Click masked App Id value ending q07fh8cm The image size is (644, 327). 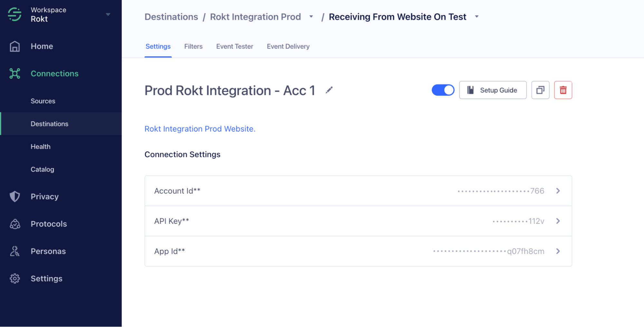coord(489,251)
